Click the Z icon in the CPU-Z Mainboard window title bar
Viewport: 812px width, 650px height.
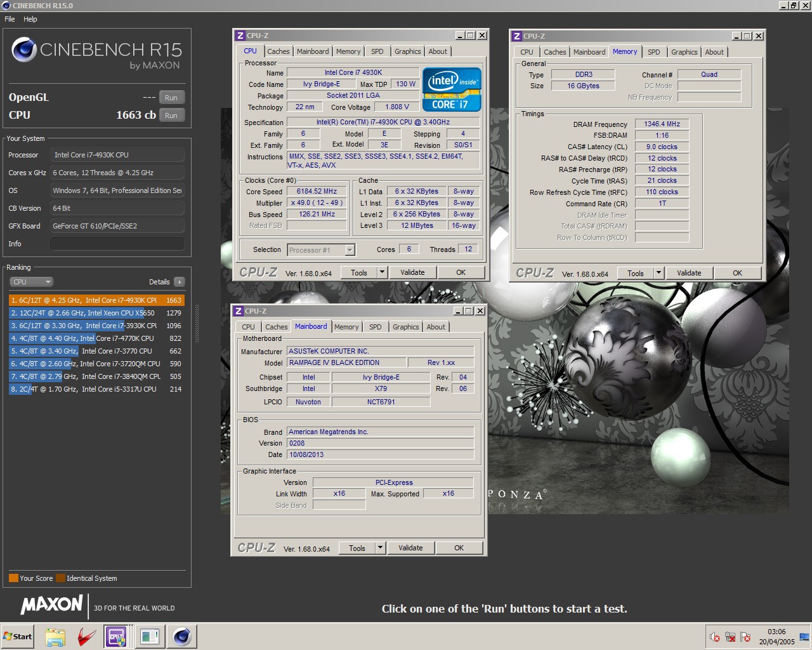click(239, 311)
